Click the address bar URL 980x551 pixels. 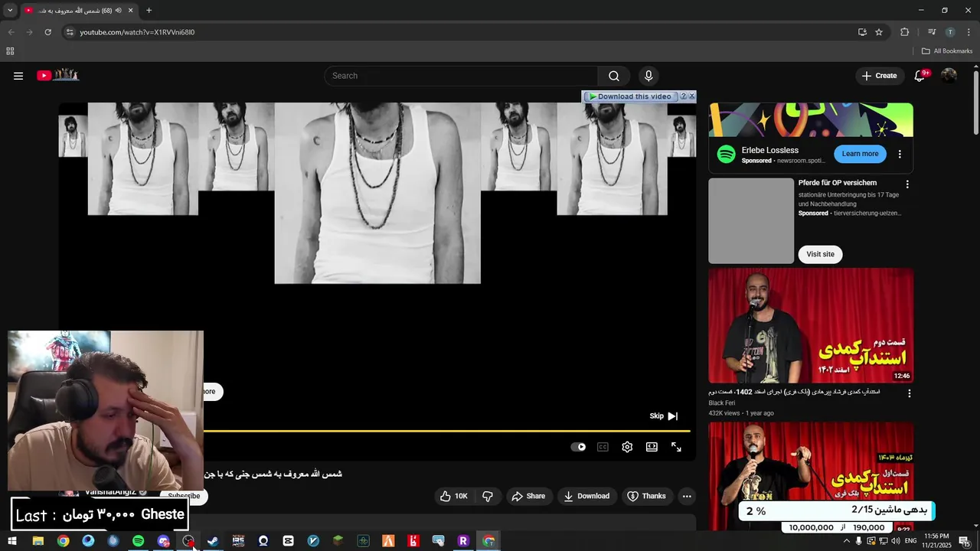point(137,32)
